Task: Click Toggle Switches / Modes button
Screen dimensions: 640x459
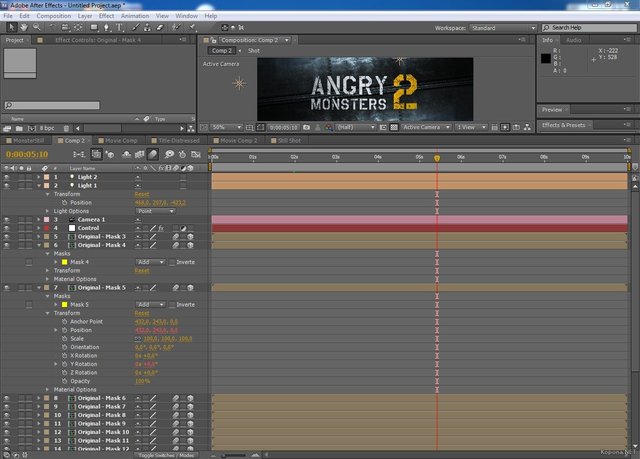Action: [x=166, y=455]
